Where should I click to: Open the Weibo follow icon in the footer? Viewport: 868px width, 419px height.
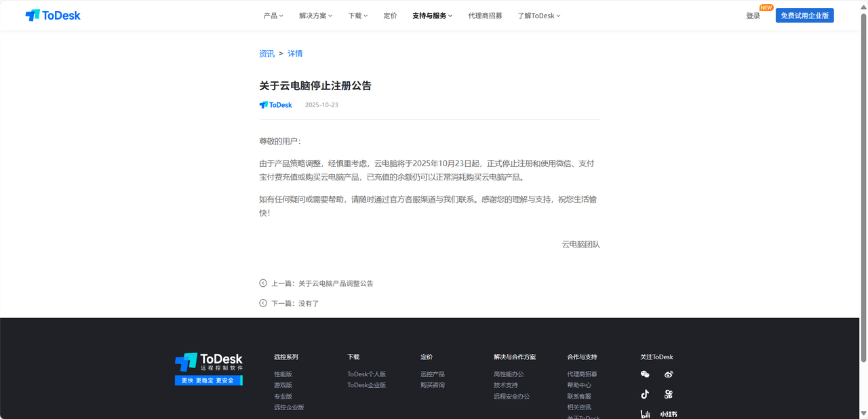669,374
